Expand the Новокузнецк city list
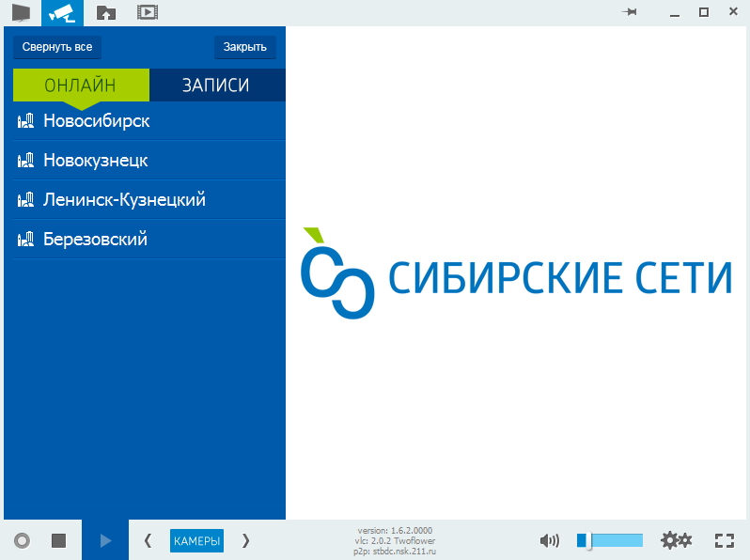This screenshot has width=750, height=560. click(149, 161)
